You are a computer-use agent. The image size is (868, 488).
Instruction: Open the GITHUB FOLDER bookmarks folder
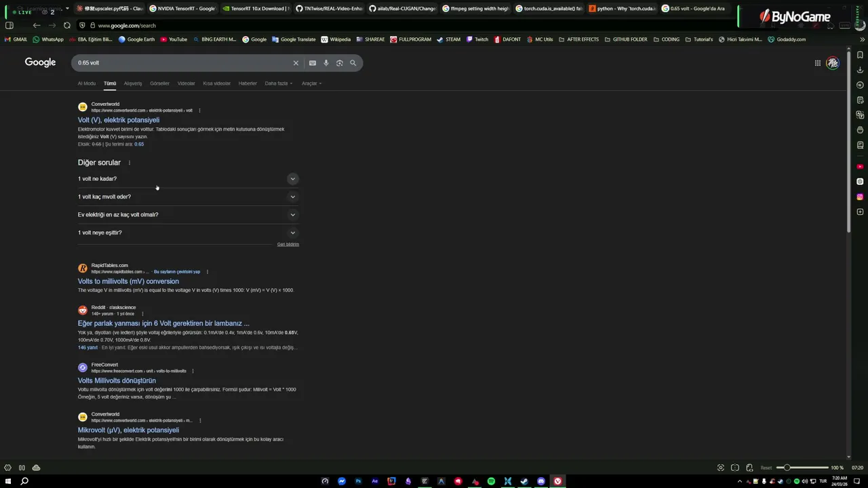(x=626, y=39)
